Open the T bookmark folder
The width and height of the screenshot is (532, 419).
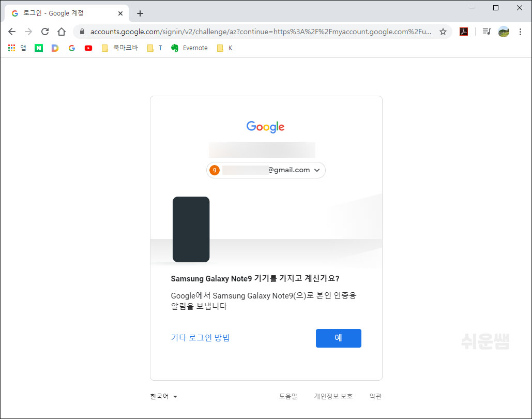click(155, 48)
